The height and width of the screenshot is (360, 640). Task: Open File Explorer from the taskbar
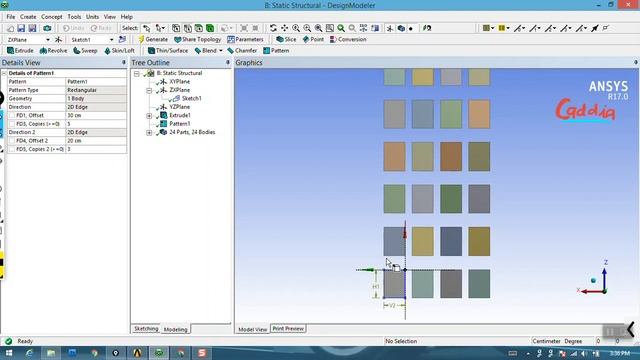click(51, 353)
